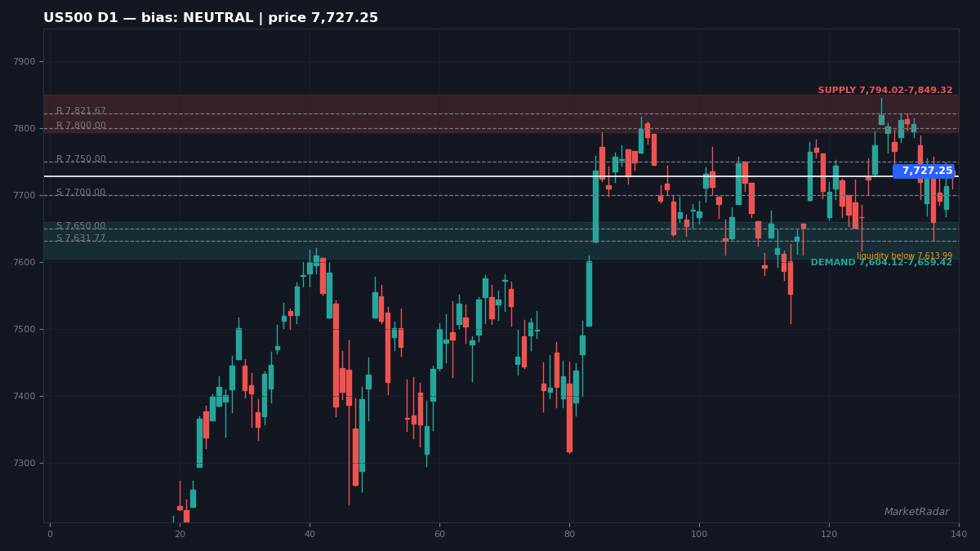Screen dimensions: 980x551
Task: Click the x-axis tick label 100
Action: click(699, 535)
